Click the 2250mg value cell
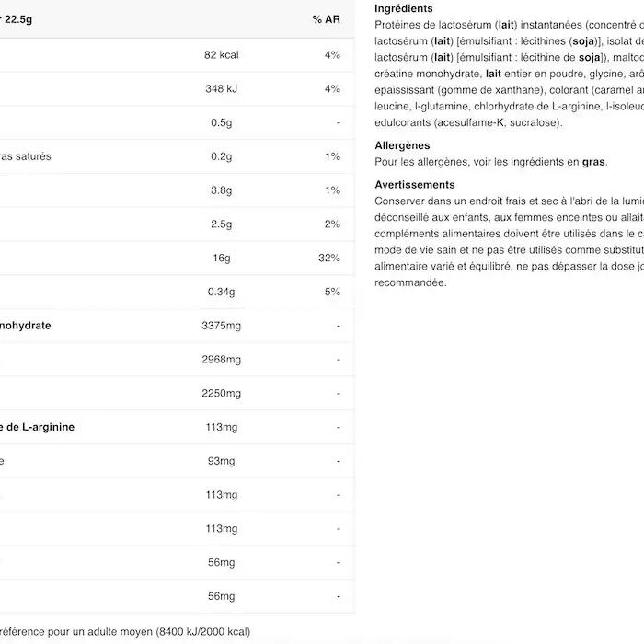644x644 pixels. click(221, 394)
